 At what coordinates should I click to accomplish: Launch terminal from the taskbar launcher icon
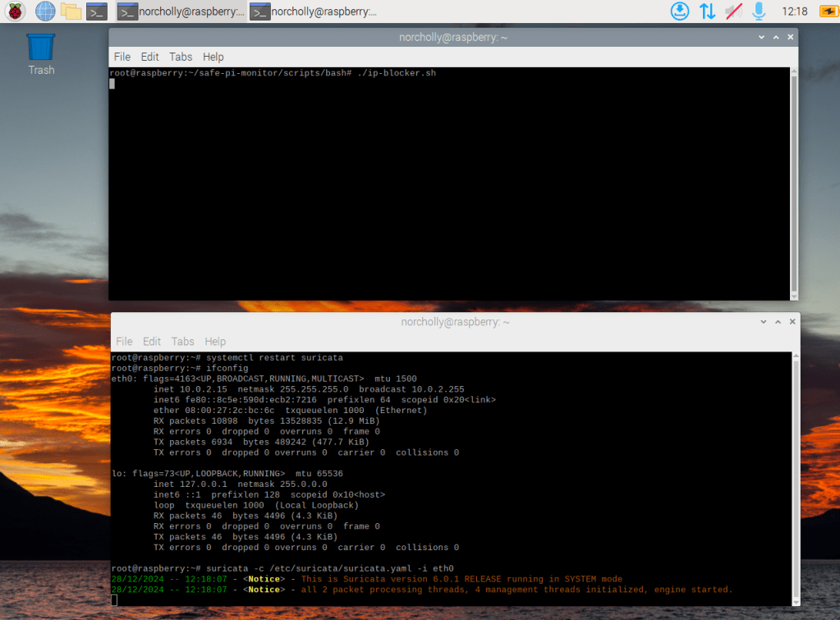[x=97, y=11]
